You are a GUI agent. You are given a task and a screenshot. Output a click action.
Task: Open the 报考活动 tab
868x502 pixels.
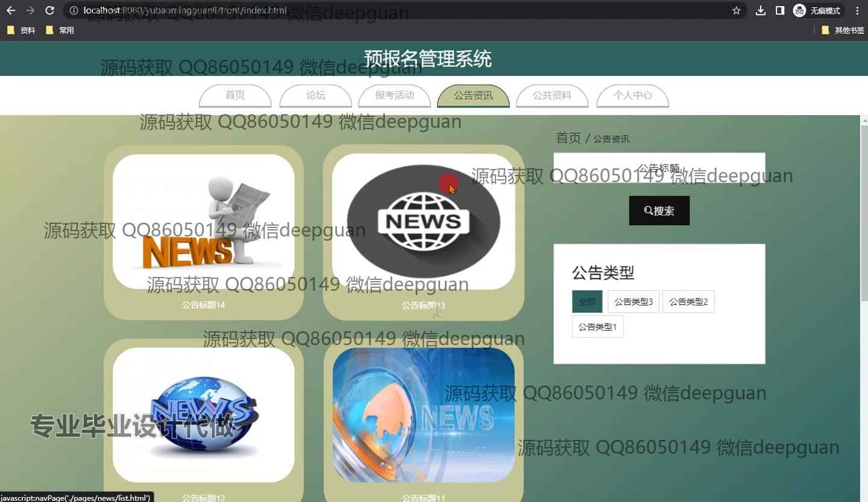394,95
